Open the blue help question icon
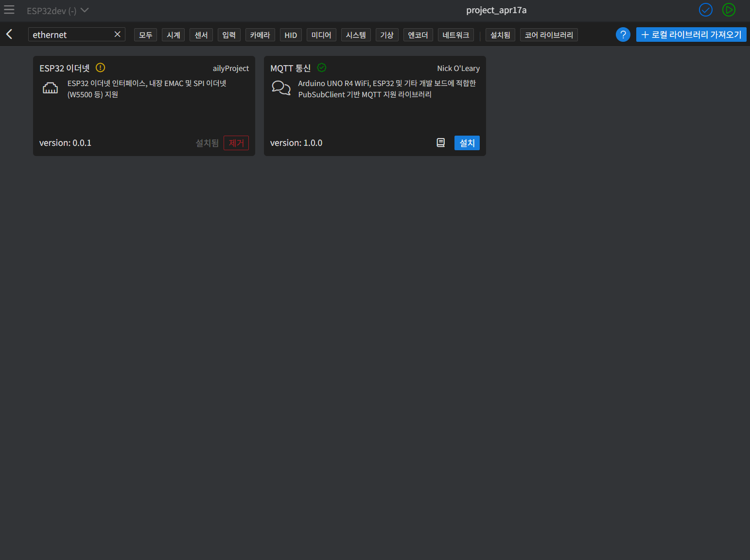The image size is (750, 560). click(623, 35)
